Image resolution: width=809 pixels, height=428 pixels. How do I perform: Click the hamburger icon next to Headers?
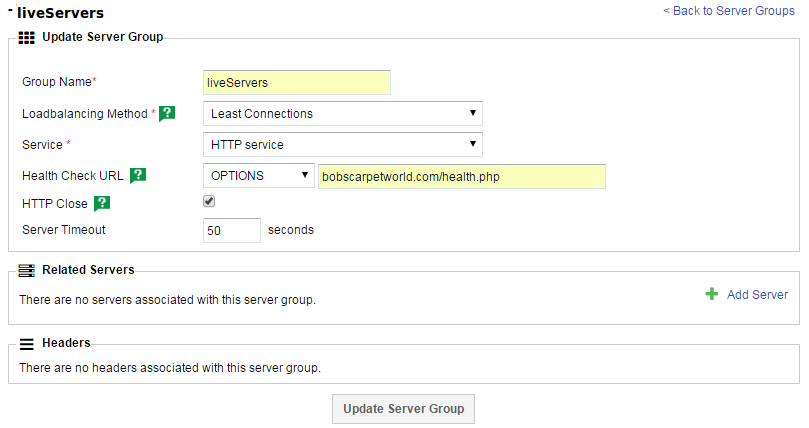pos(27,343)
